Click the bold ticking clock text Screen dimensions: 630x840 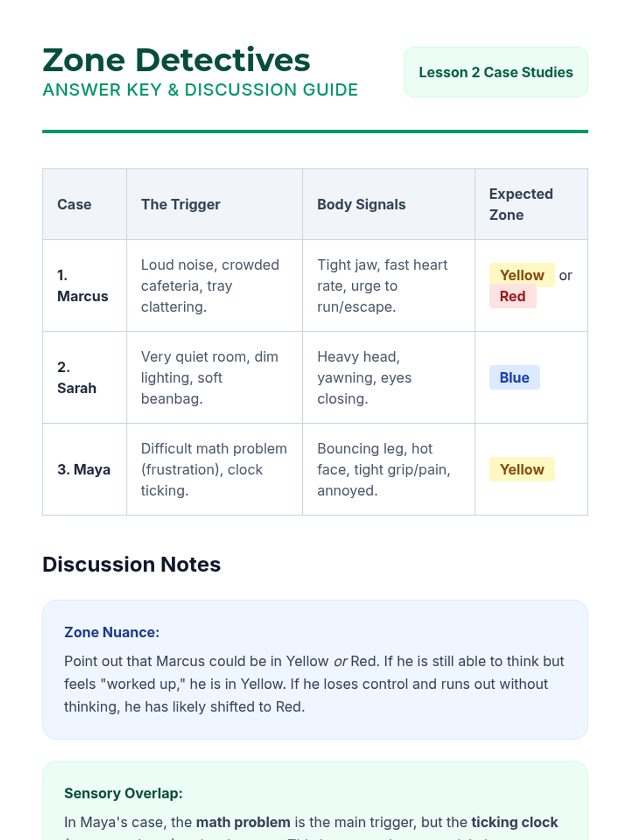[514, 822]
